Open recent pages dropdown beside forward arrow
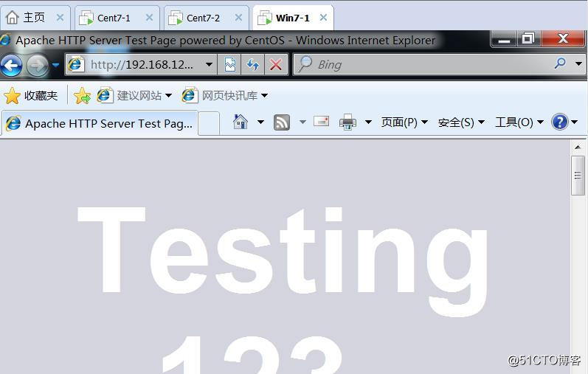 pos(55,65)
